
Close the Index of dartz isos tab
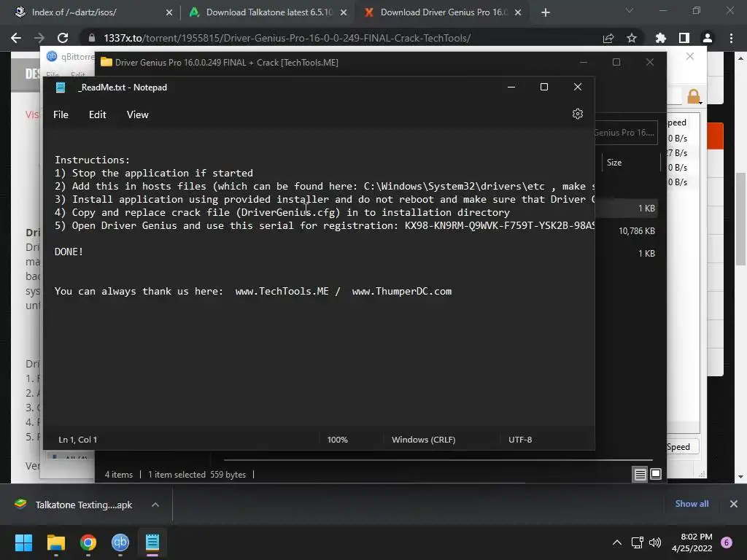click(x=169, y=13)
